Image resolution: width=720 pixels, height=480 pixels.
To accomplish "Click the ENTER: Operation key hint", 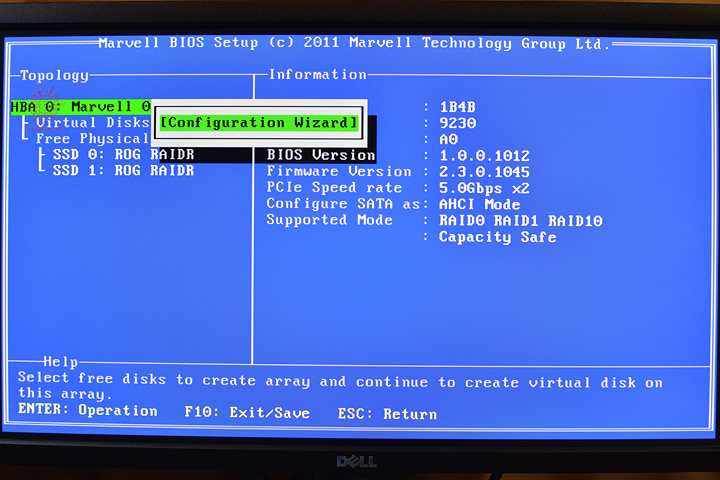I will [x=88, y=410].
